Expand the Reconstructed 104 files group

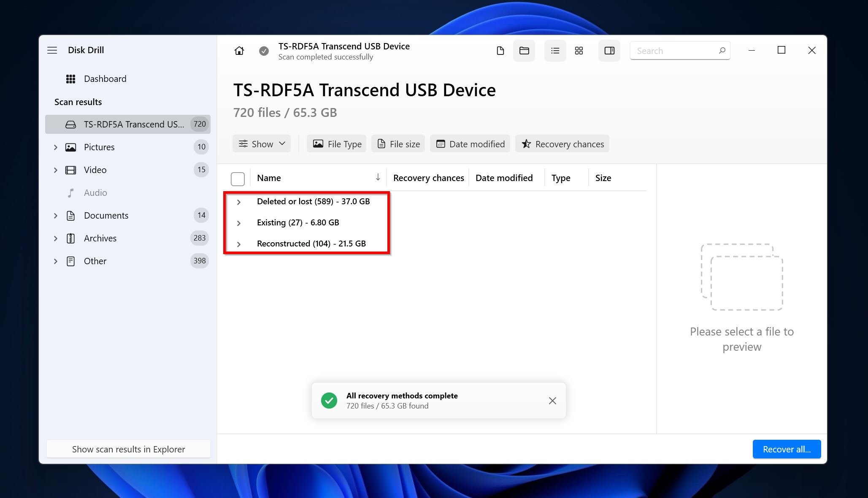point(238,244)
